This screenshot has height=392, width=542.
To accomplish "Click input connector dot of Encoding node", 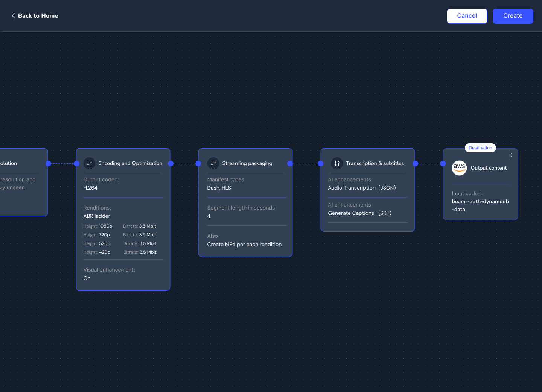I will tap(77, 163).
